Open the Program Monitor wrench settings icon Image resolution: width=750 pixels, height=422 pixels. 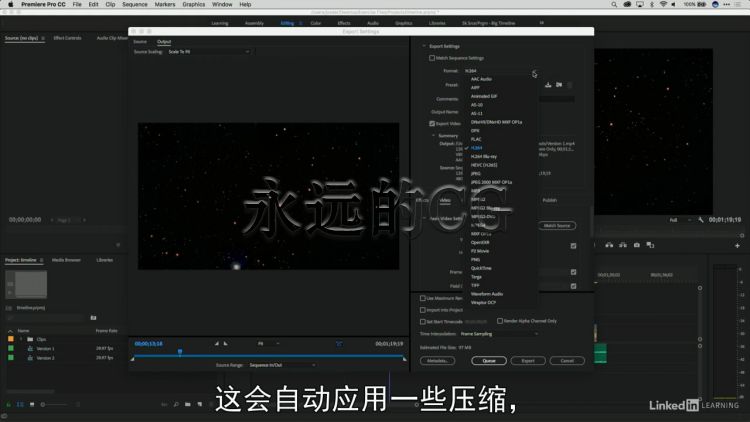(701, 220)
